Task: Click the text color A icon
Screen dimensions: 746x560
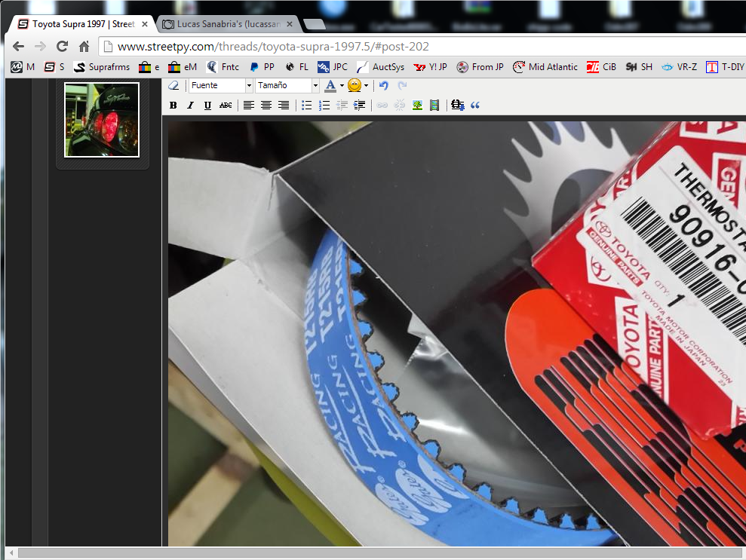Action: (x=330, y=86)
